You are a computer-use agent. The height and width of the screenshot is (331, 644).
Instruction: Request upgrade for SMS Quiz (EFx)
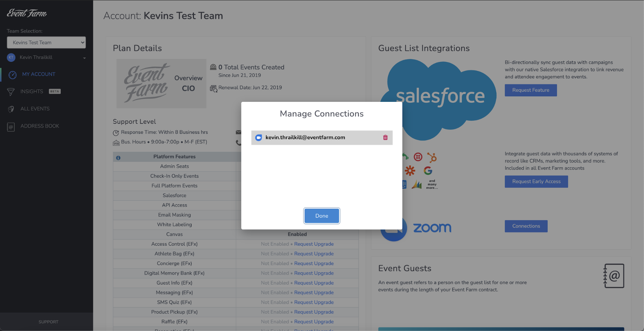tap(314, 302)
